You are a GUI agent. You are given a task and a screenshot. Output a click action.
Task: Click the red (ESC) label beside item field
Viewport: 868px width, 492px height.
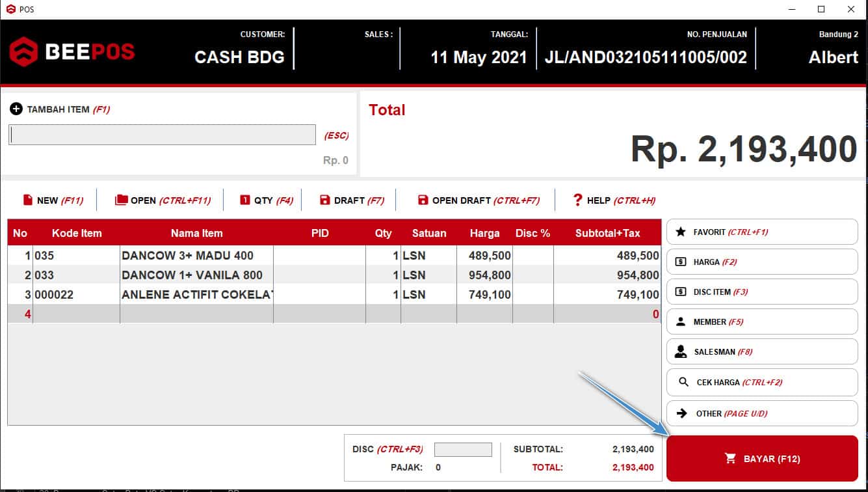pyautogui.click(x=336, y=135)
